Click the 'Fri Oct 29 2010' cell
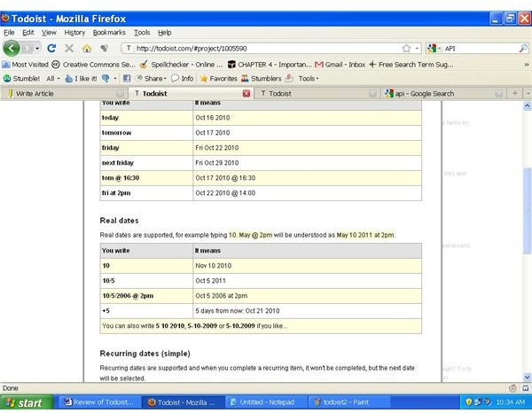The width and height of the screenshot is (532, 413). (308, 163)
